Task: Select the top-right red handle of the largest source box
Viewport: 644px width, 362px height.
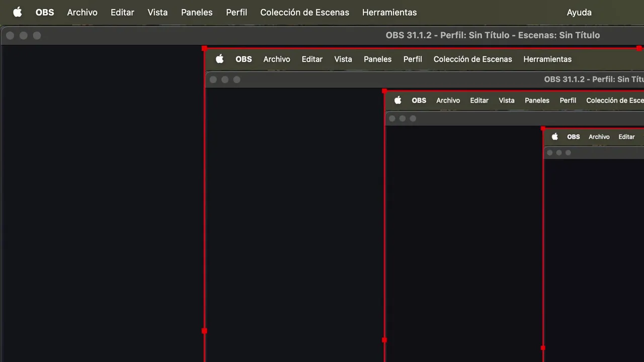Action: (x=639, y=49)
